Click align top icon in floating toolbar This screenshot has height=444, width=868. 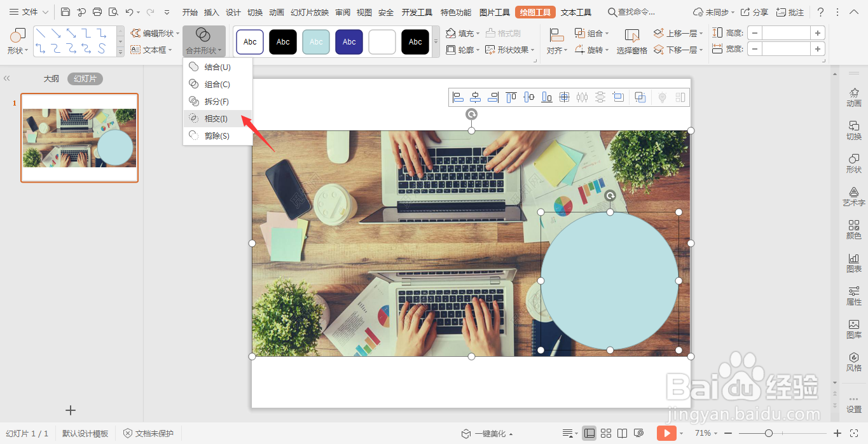coord(511,97)
